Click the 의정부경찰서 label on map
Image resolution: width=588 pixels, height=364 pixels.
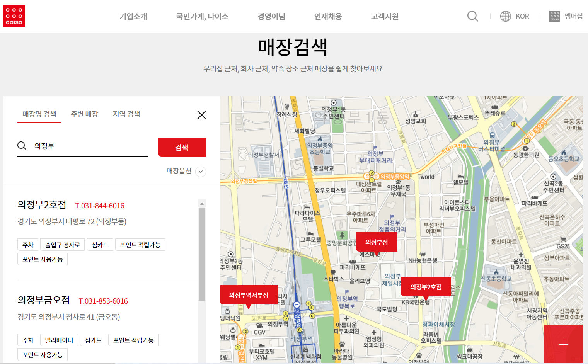[263, 155]
